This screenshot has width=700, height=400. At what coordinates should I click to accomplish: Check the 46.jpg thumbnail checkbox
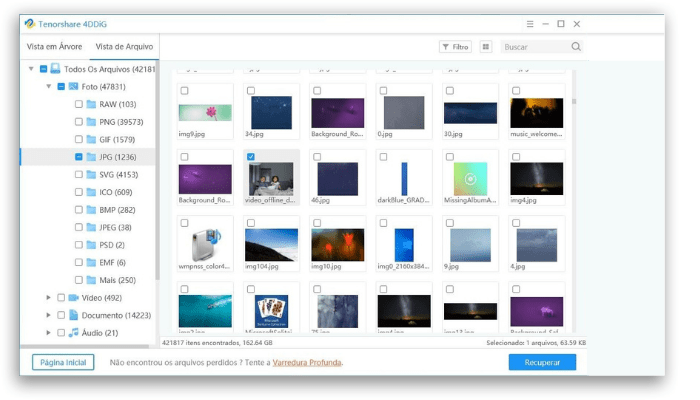[x=317, y=157]
